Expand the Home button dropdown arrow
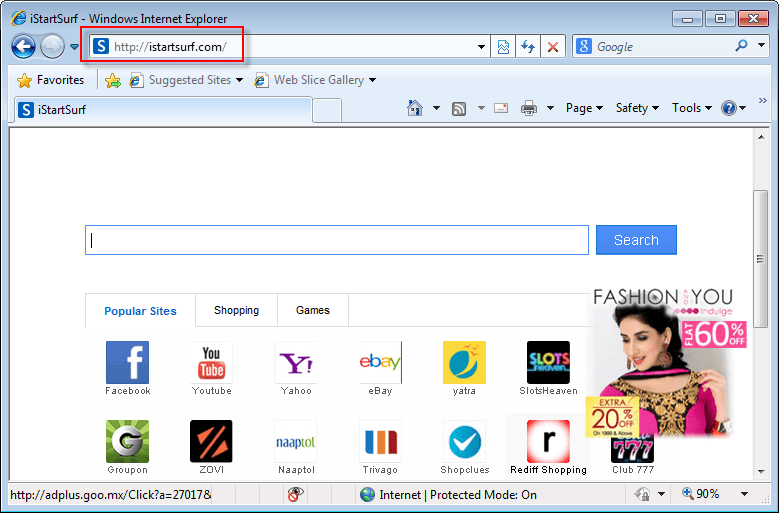Screen dimensions: 779x513 point(436,108)
